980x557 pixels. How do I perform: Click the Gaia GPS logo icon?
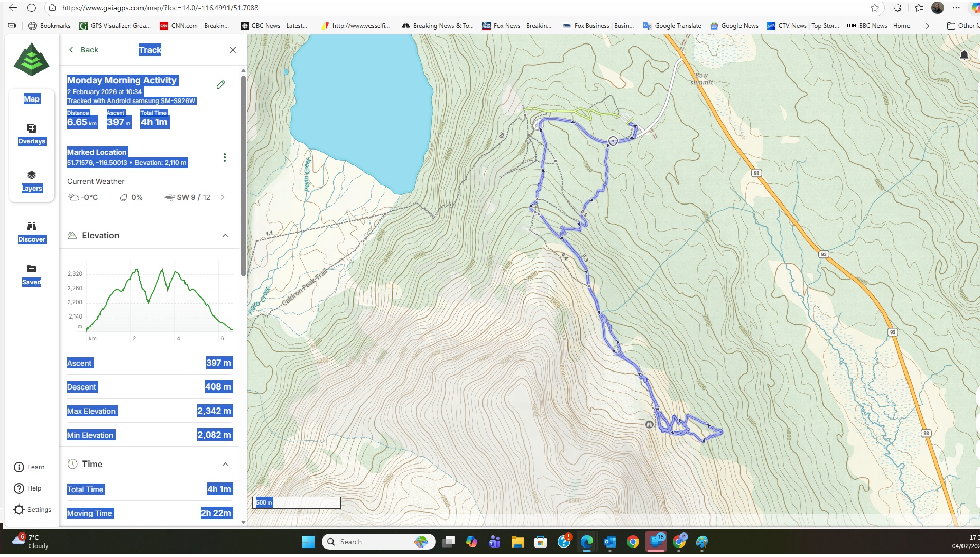[x=31, y=59]
